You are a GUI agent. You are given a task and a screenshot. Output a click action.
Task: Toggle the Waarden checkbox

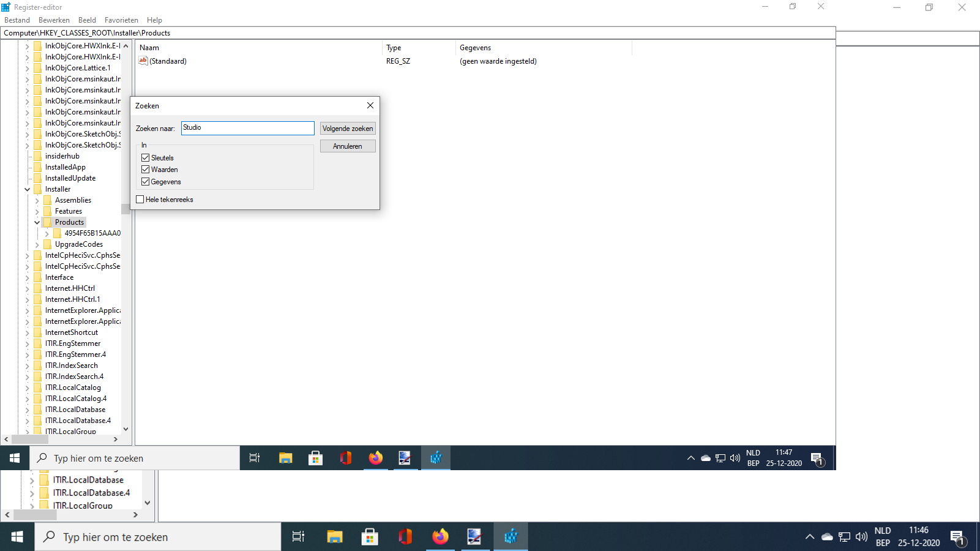(x=145, y=169)
